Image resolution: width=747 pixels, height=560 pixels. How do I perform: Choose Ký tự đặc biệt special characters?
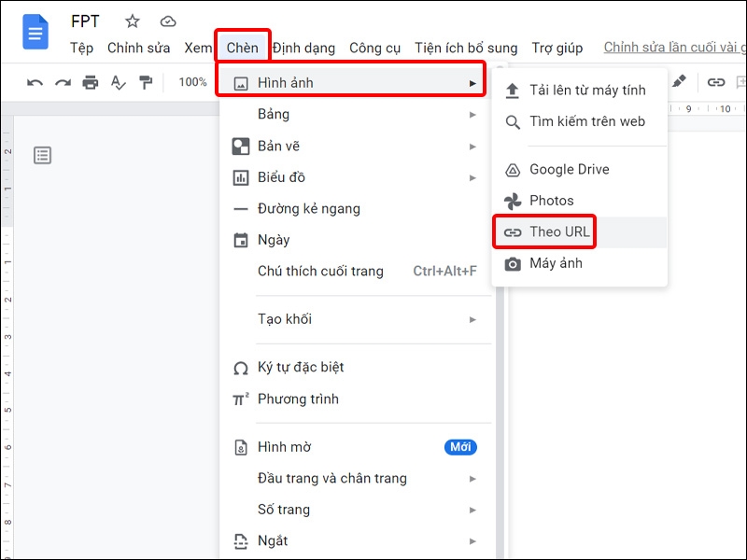coord(356,367)
